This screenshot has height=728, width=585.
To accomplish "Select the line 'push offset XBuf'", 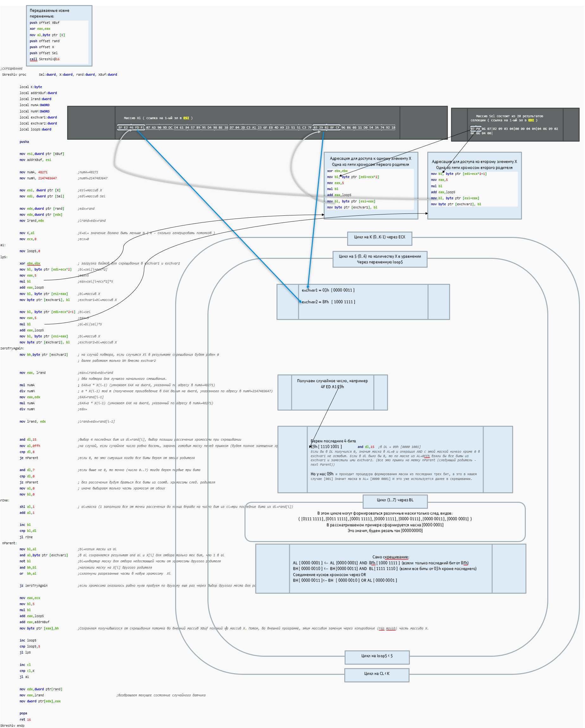I will [45, 22].
